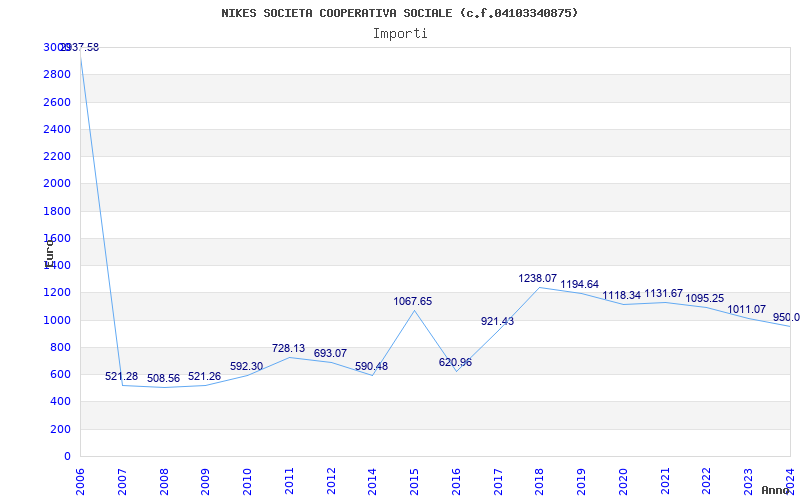Image resolution: width=800 pixels, height=500 pixels.
Task: Click the Importi chart subtitle
Action: [x=400, y=34]
